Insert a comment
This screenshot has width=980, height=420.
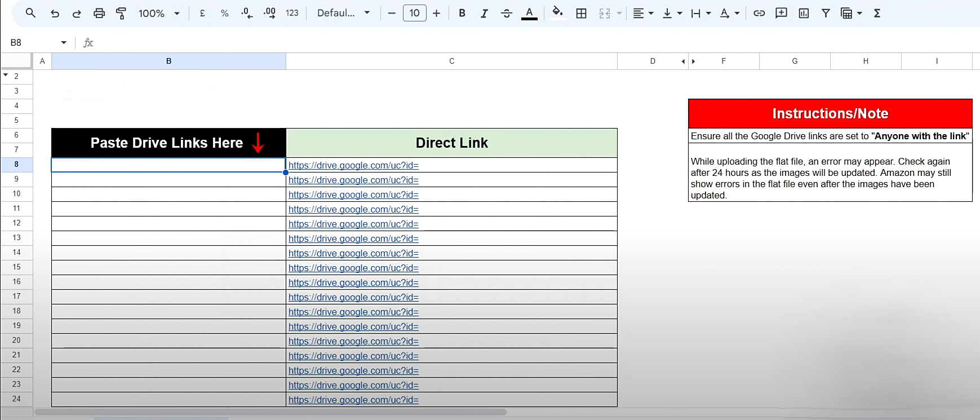(x=781, y=13)
